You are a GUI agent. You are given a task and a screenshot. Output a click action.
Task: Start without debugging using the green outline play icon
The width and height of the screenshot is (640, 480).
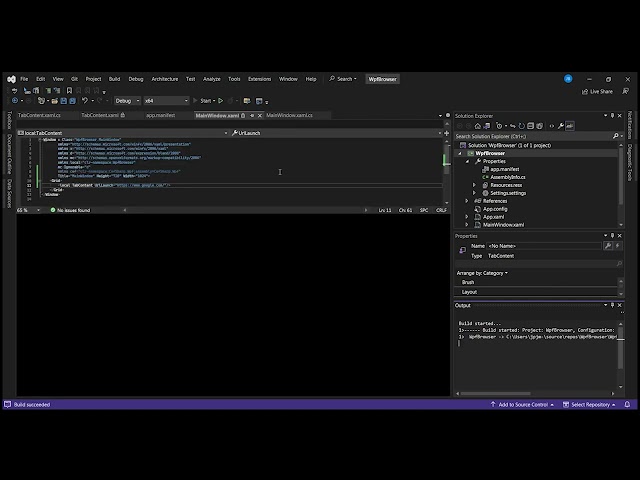click(x=220, y=101)
